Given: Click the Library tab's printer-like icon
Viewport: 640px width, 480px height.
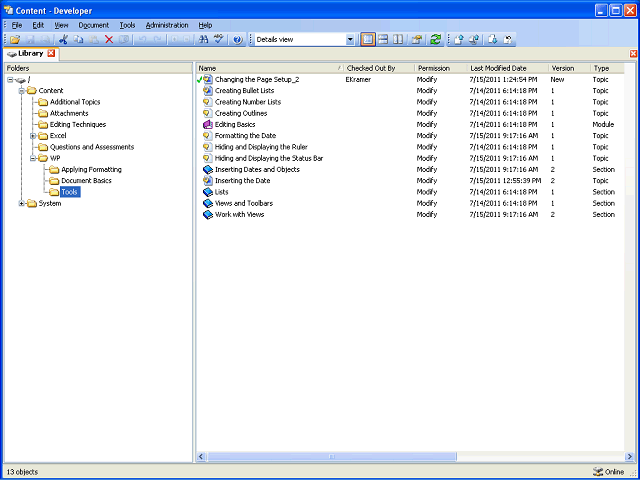Looking at the screenshot, I should point(12,54).
